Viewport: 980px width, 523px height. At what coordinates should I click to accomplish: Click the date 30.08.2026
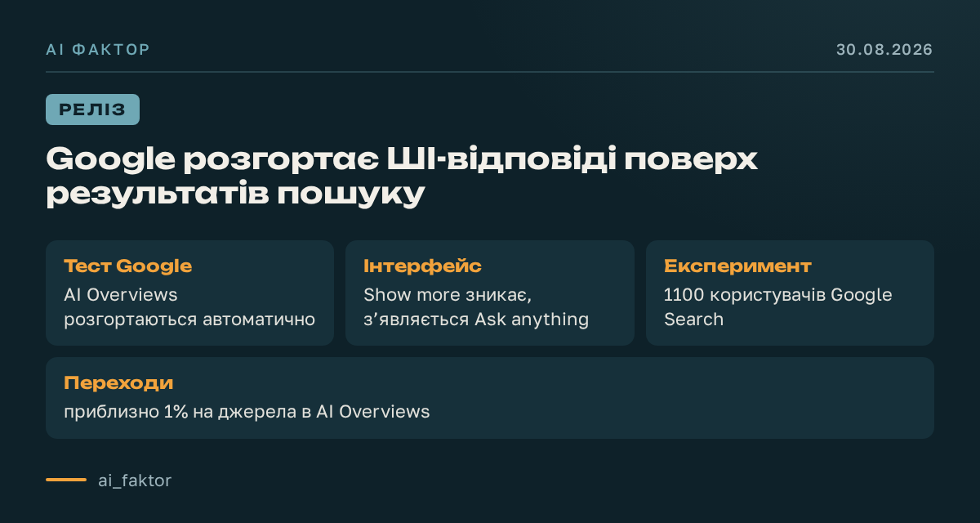click(884, 50)
